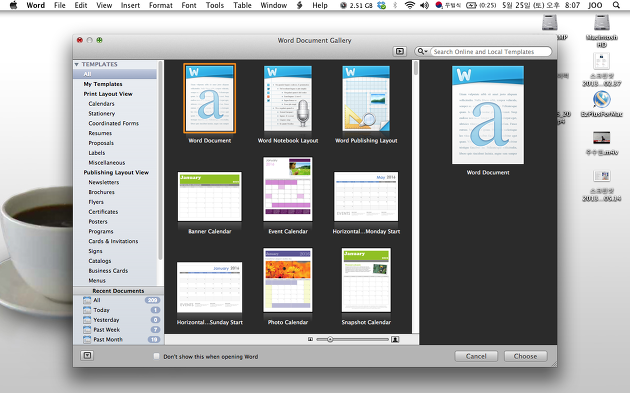Click the Wi-Fi status icon

(409, 5)
